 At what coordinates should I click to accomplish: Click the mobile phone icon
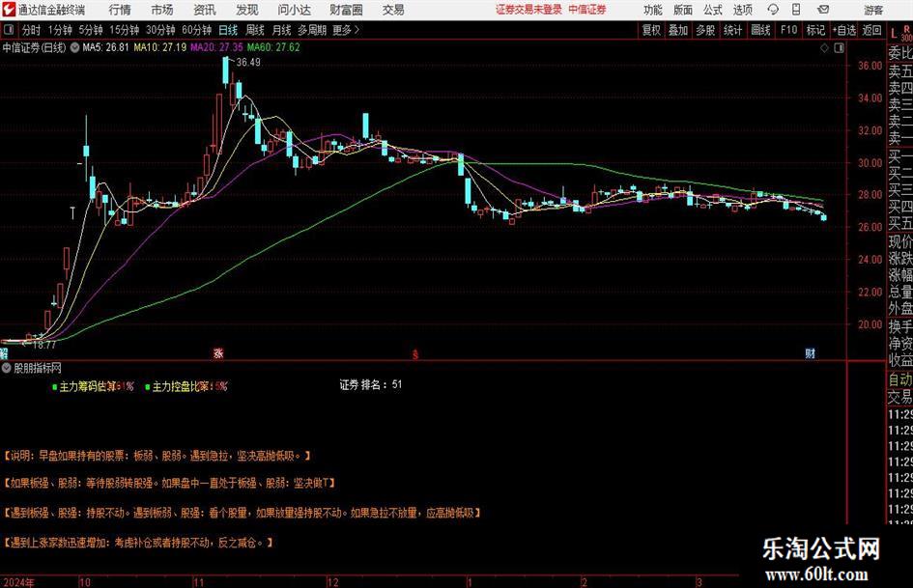(x=796, y=10)
